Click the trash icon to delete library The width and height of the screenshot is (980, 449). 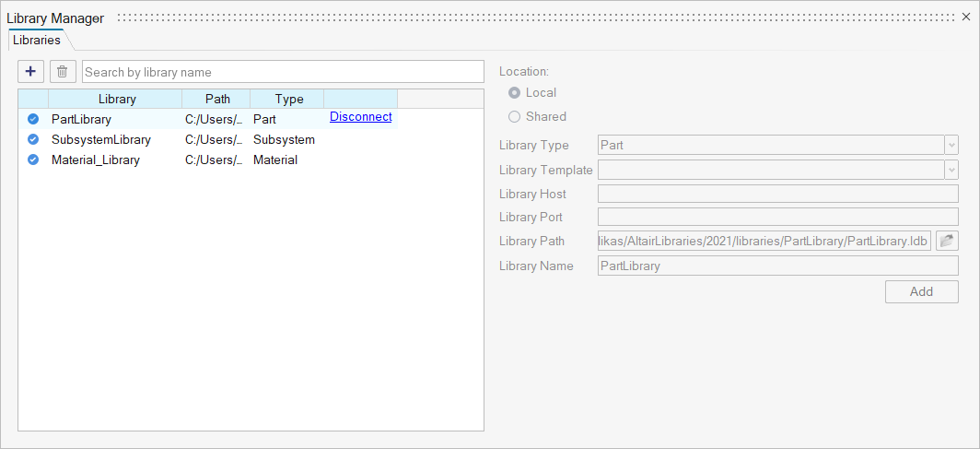[x=62, y=72]
